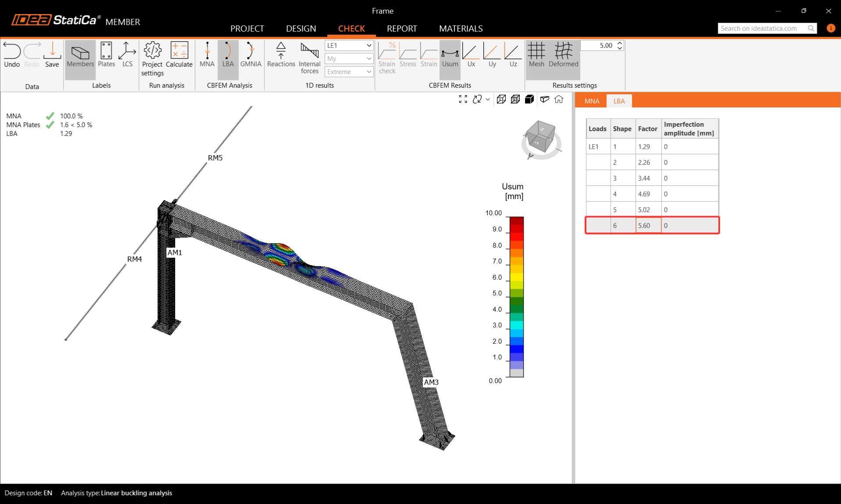This screenshot has height=504, width=841.
Task: Click the search box on ideastatica.com
Action: click(x=763, y=28)
